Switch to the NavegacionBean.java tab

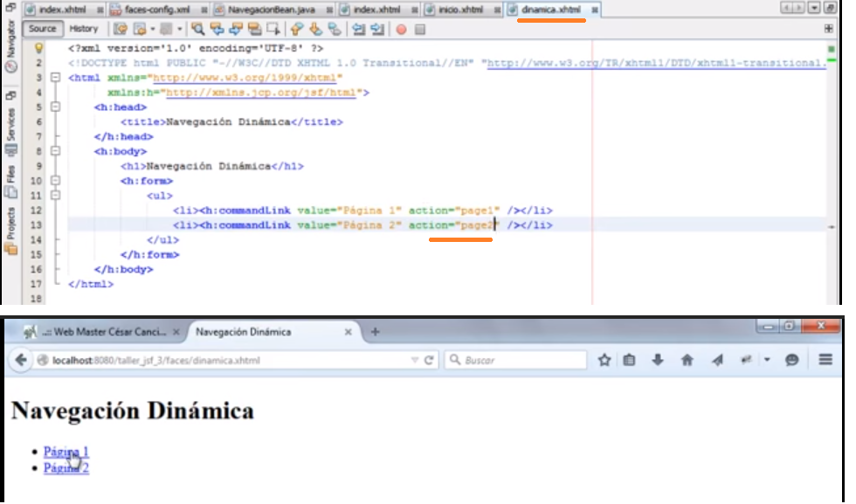(x=272, y=10)
